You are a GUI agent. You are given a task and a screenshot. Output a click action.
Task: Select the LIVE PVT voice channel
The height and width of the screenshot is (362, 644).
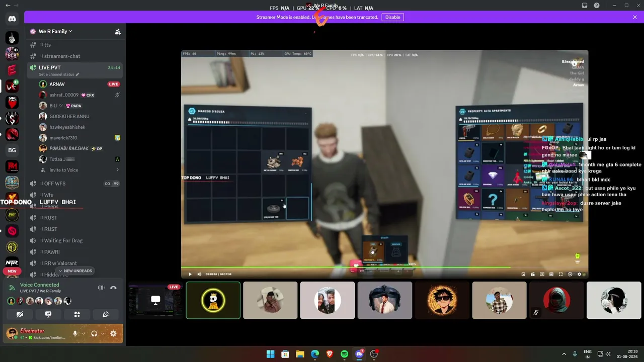75,70
